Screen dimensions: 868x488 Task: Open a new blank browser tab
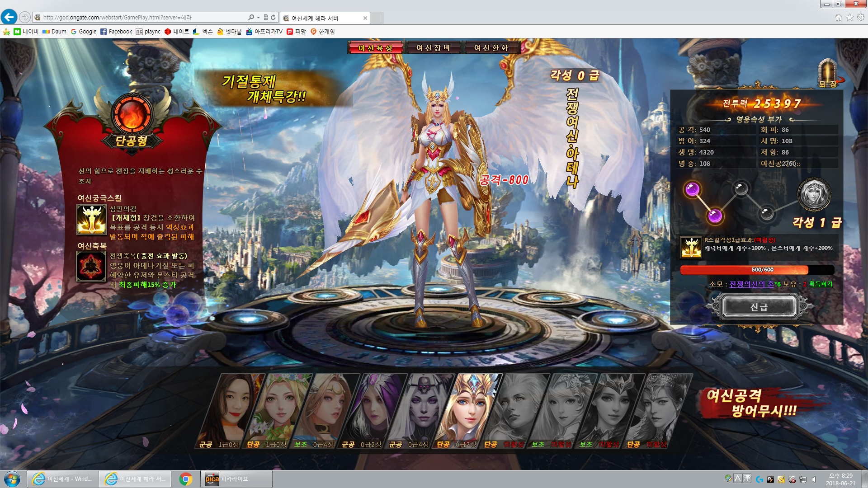pos(377,18)
